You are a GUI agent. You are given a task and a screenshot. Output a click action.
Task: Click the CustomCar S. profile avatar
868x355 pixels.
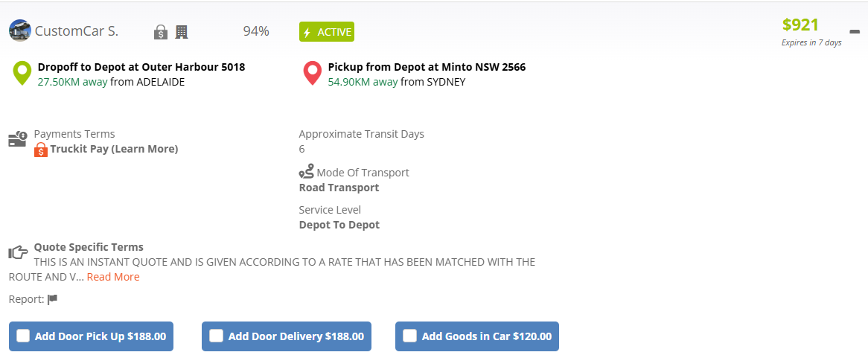19,31
